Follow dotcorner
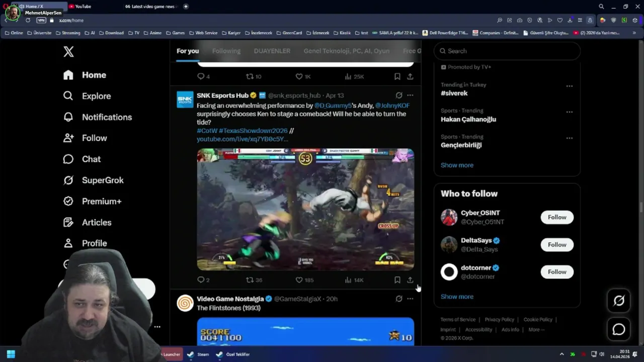The height and width of the screenshot is (362, 644). click(x=557, y=271)
